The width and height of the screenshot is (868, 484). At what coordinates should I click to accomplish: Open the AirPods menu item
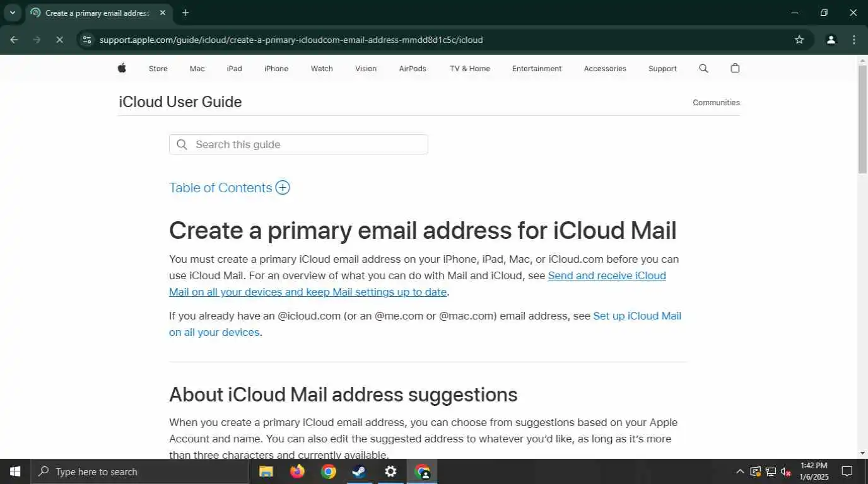pyautogui.click(x=413, y=69)
